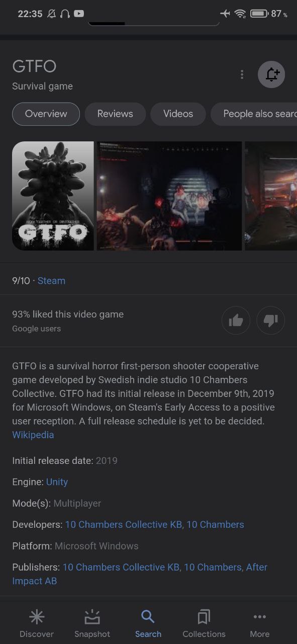Switch to the Reviews chip

115,114
